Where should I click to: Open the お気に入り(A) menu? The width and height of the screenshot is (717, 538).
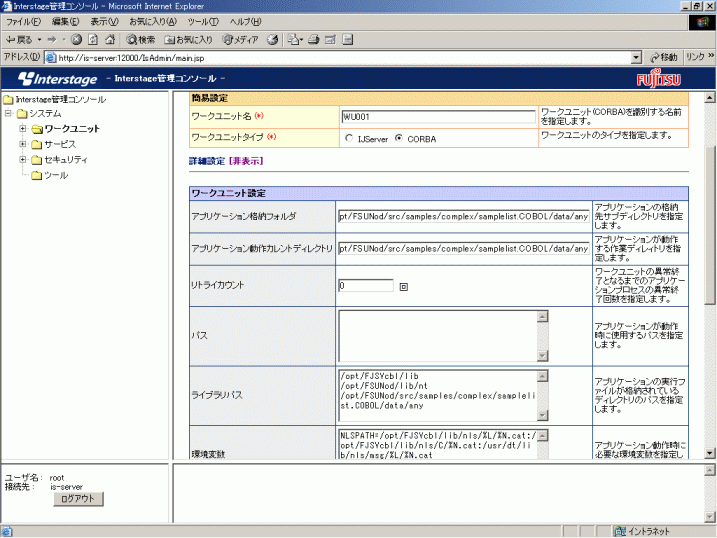[153, 21]
